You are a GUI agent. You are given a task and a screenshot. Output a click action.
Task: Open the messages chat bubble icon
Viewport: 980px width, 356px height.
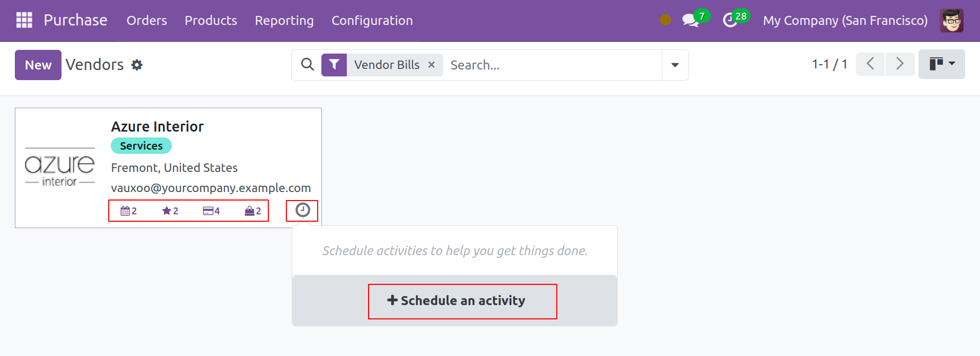(690, 21)
